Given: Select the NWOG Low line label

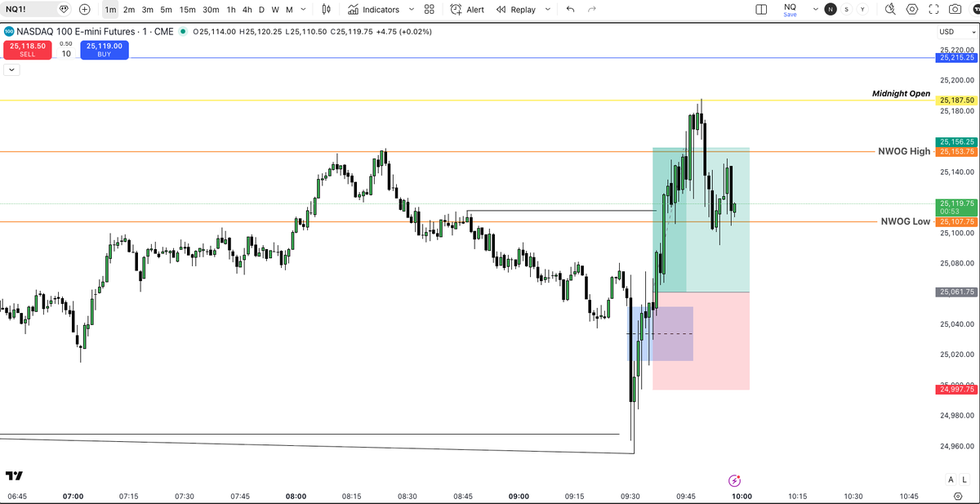Looking at the screenshot, I should 906,221.
